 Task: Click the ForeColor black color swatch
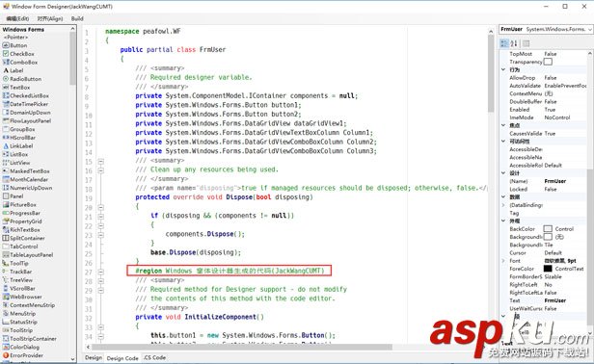[x=548, y=269]
